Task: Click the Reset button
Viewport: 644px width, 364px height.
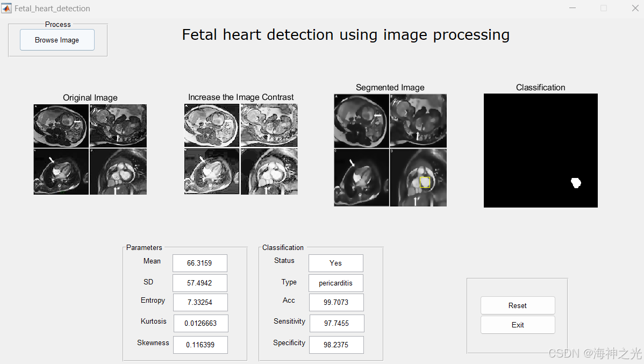Action: pyautogui.click(x=518, y=305)
